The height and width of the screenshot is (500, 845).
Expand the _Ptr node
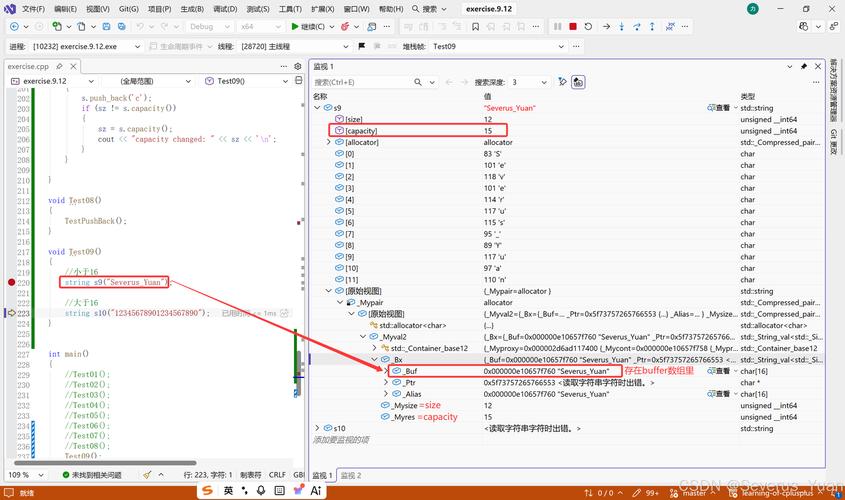point(386,383)
